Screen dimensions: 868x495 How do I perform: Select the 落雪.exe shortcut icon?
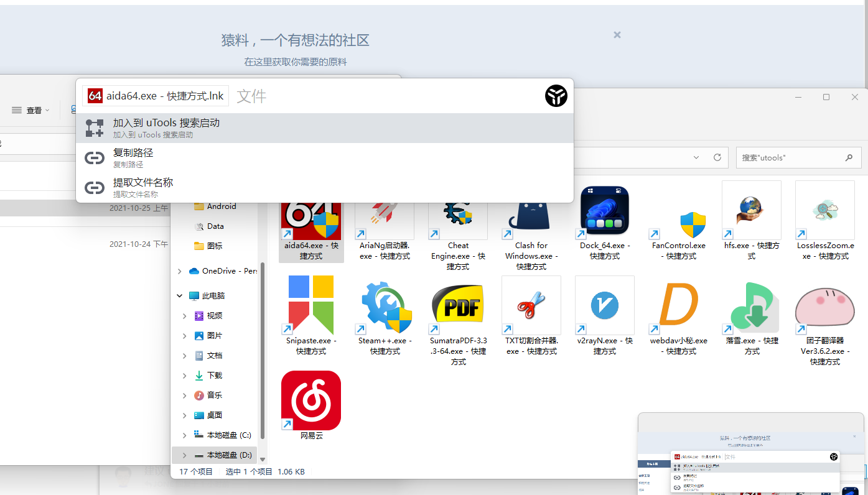(x=752, y=305)
